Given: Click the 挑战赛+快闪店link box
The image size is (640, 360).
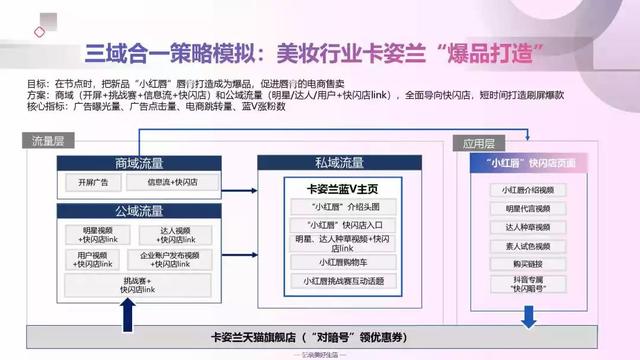Looking at the screenshot, I should coord(138,285).
